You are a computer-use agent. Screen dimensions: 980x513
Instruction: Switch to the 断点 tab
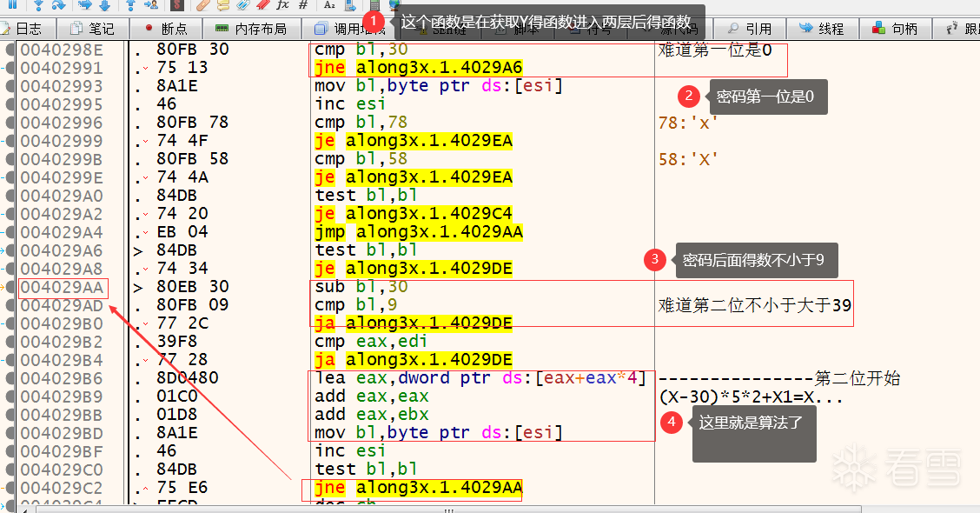point(166,29)
